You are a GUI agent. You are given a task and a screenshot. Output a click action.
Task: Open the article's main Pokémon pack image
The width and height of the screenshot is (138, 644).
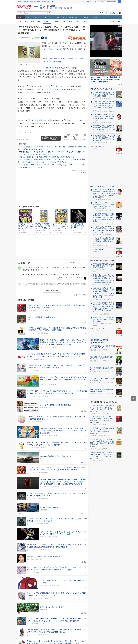click(29, 52)
